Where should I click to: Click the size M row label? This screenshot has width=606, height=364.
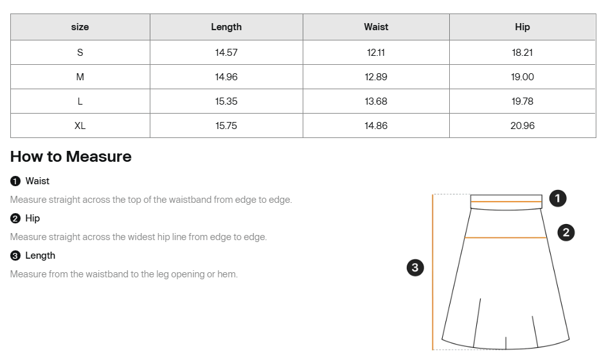[80, 77]
